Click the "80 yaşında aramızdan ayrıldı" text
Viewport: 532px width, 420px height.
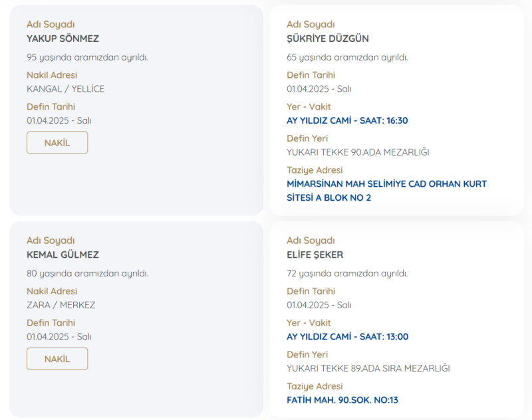(x=87, y=273)
